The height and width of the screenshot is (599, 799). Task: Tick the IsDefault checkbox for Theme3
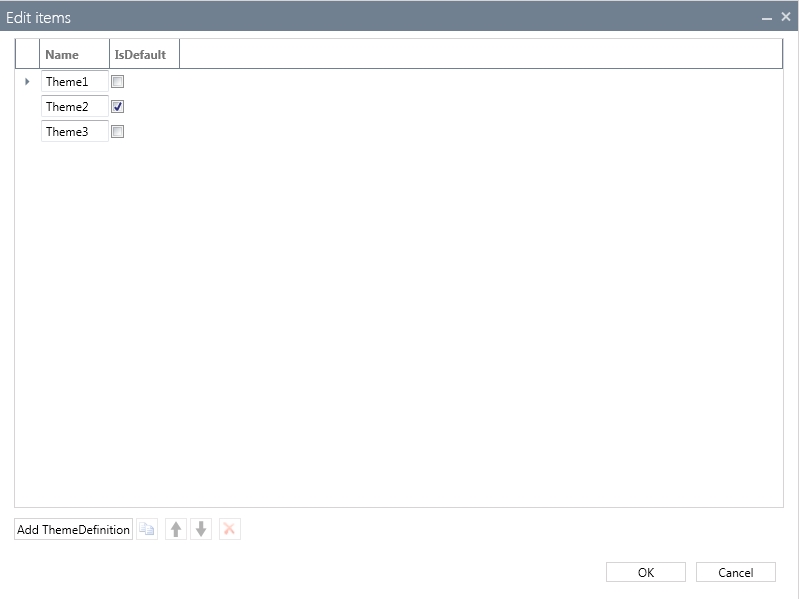[x=118, y=132]
